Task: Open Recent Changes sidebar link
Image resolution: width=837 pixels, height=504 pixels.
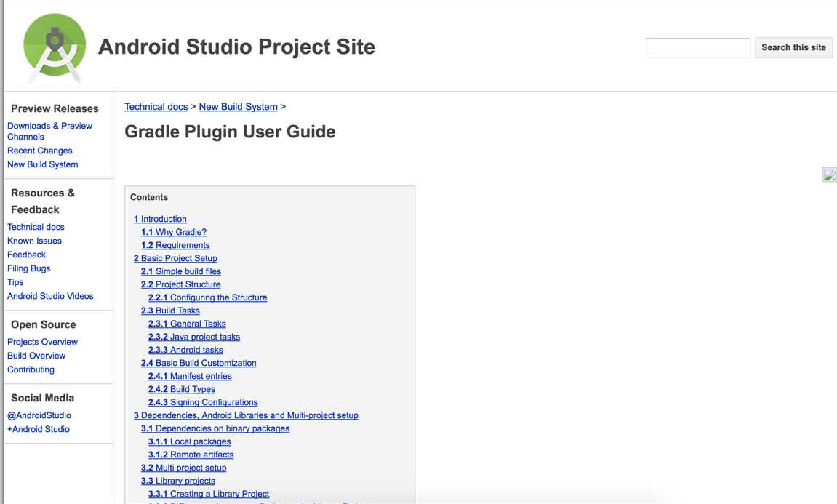Action: tap(39, 151)
